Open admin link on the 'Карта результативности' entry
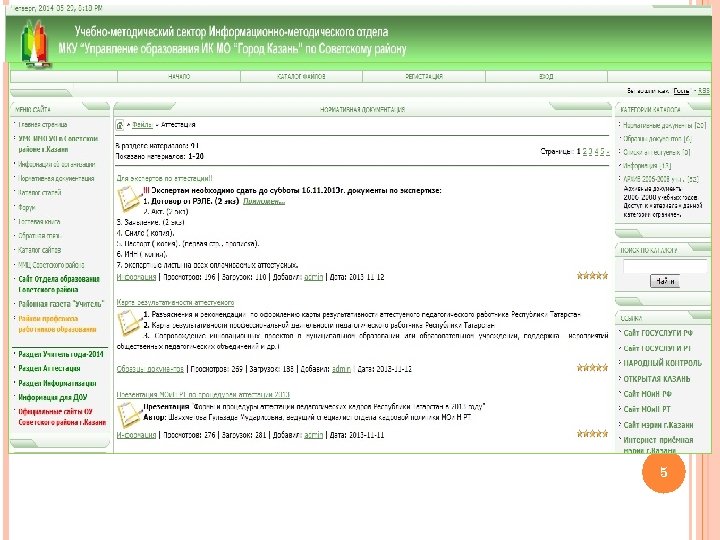Viewport: 720px width, 540px height. click(341, 369)
